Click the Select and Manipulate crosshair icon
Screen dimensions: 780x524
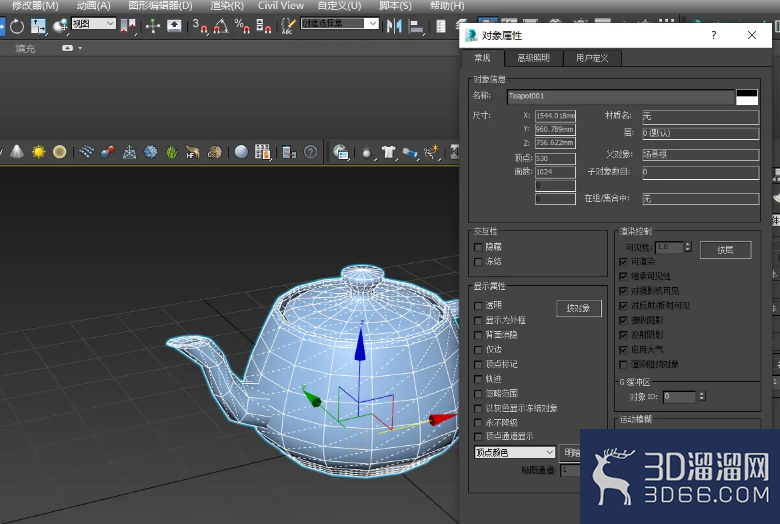point(153,26)
